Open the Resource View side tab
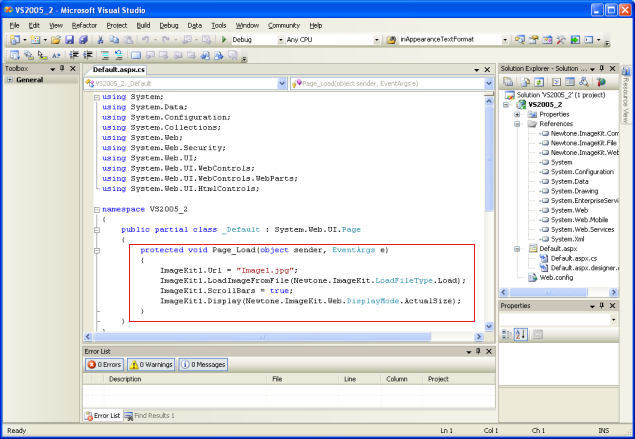The height and width of the screenshot is (439, 635). tap(626, 96)
